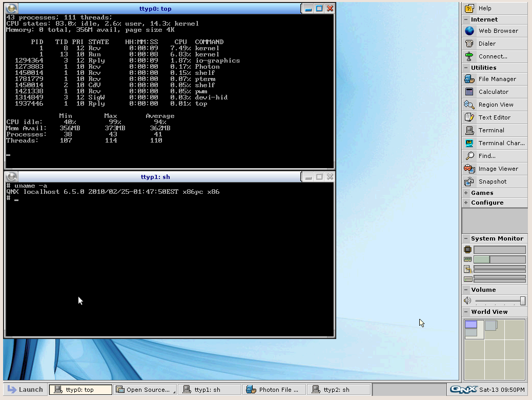Click the Help button in shelf
The image size is (532, 400).
coord(484,8)
